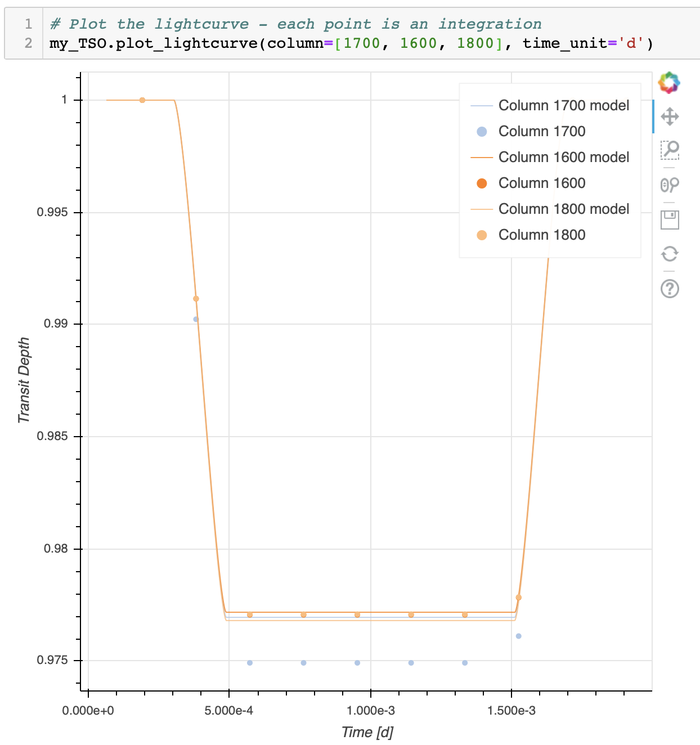Enable the Wheel Zoom tool
700x745 pixels.
[670, 185]
